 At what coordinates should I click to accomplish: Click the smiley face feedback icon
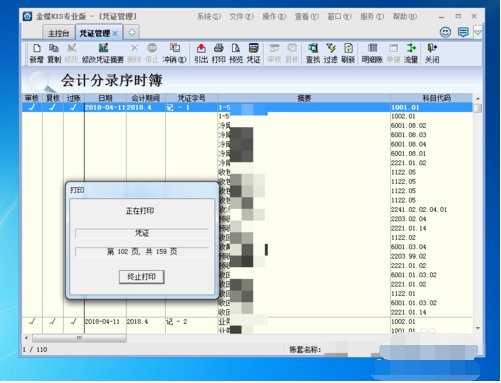(x=445, y=32)
